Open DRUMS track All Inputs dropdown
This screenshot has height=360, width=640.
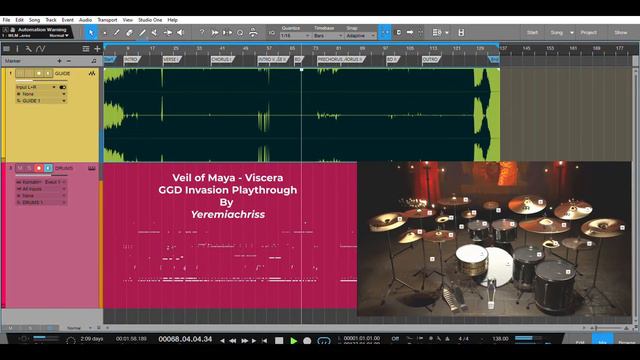[41, 189]
